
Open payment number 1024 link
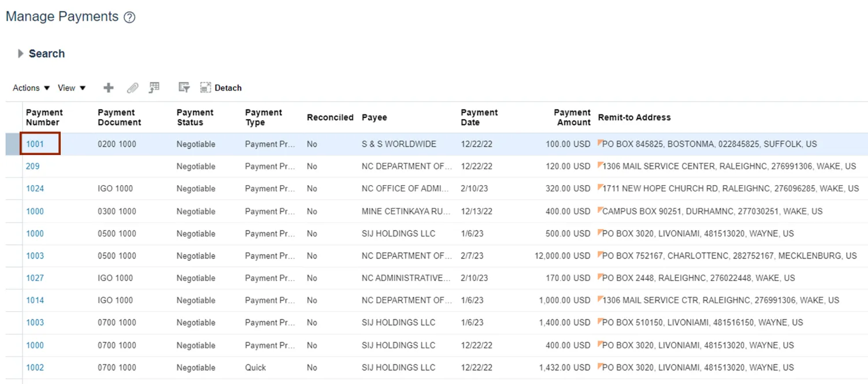pos(35,189)
